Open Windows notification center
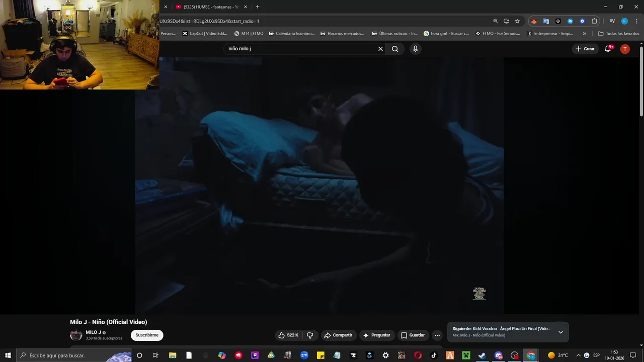644x362 pixels. click(633, 355)
